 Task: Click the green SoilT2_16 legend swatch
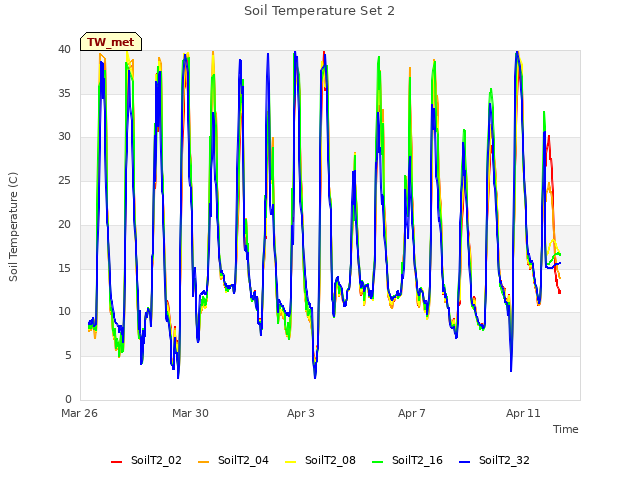378,462
